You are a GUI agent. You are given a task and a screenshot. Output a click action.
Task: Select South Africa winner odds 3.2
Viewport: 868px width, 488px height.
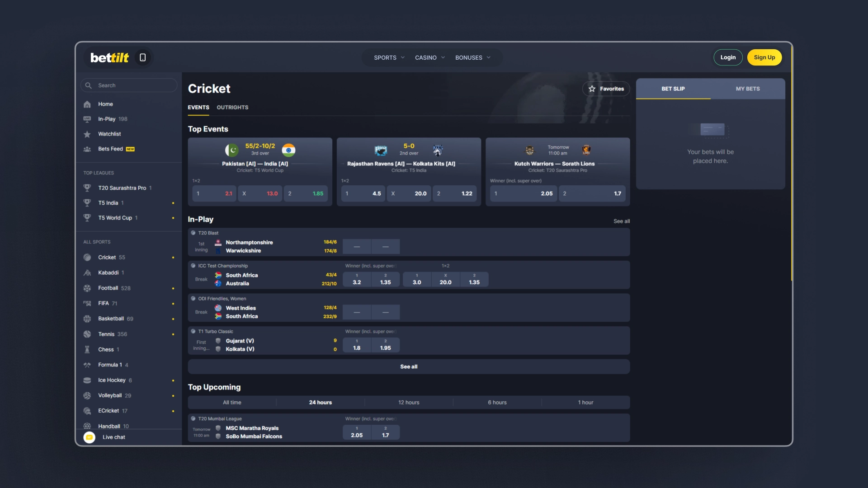pos(357,280)
